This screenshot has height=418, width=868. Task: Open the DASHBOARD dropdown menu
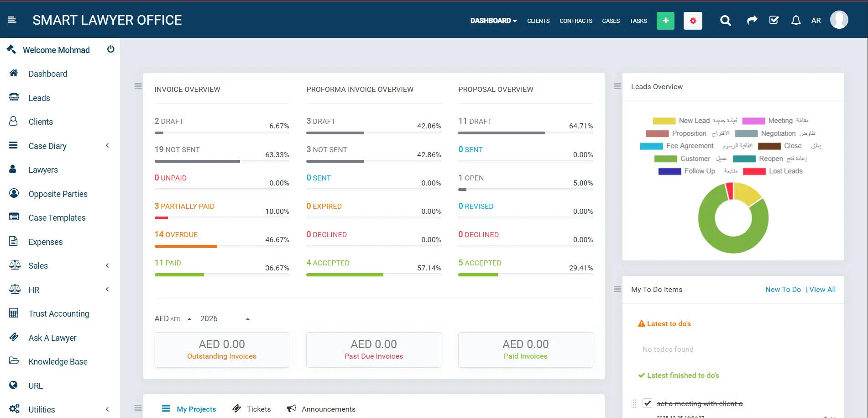(x=493, y=21)
